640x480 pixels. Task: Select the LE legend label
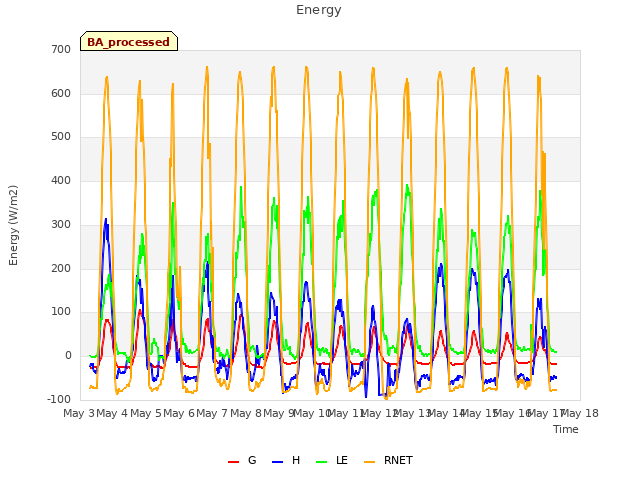(342, 460)
